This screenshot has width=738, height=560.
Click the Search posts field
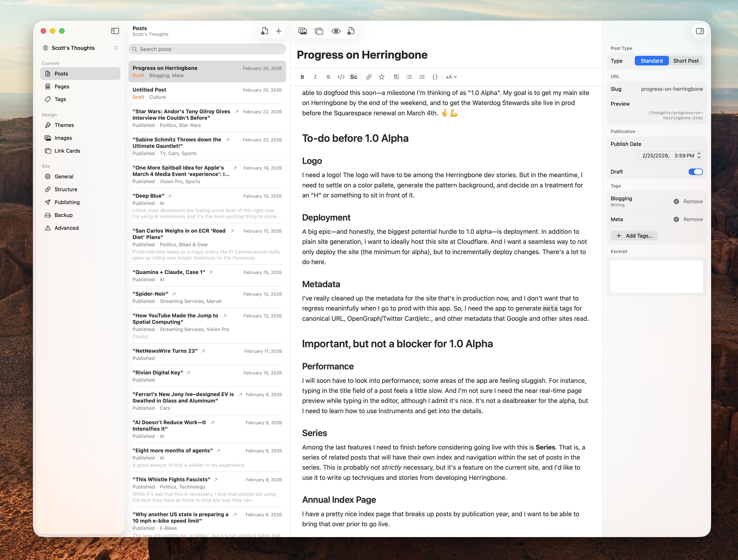[207, 49]
